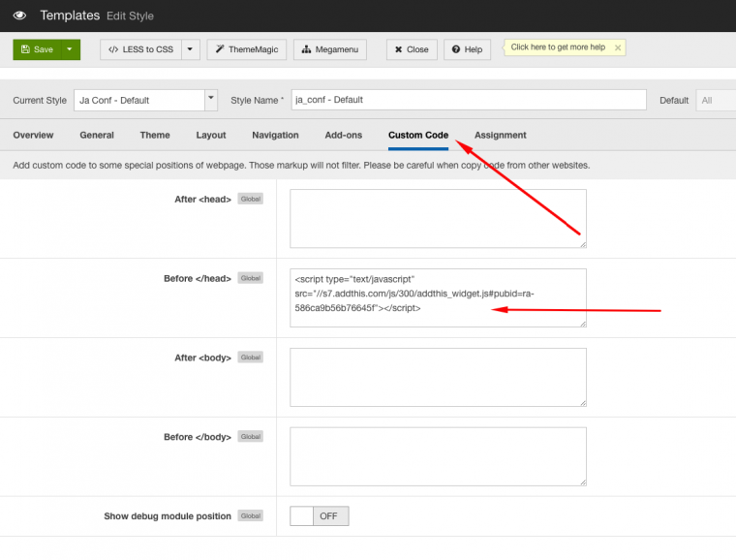Image resolution: width=736 pixels, height=560 pixels.
Task: Open Help with the question mark icon
Action: tap(467, 49)
